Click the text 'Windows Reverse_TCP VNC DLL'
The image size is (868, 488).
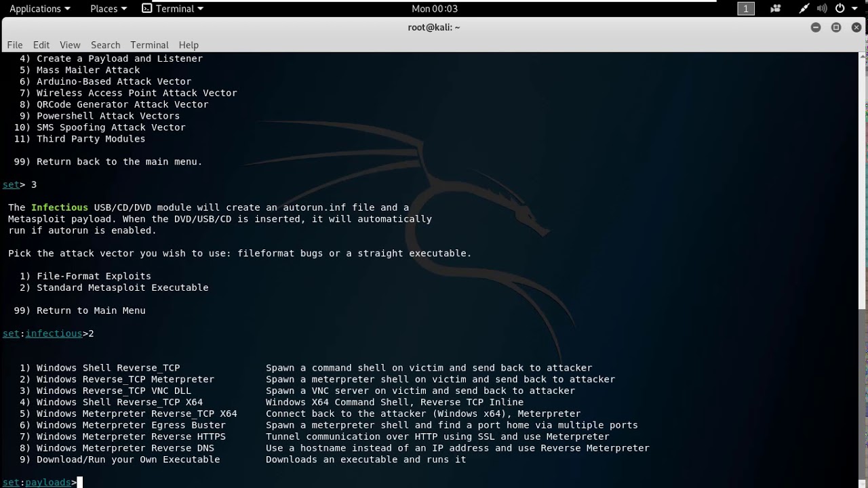point(114,390)
